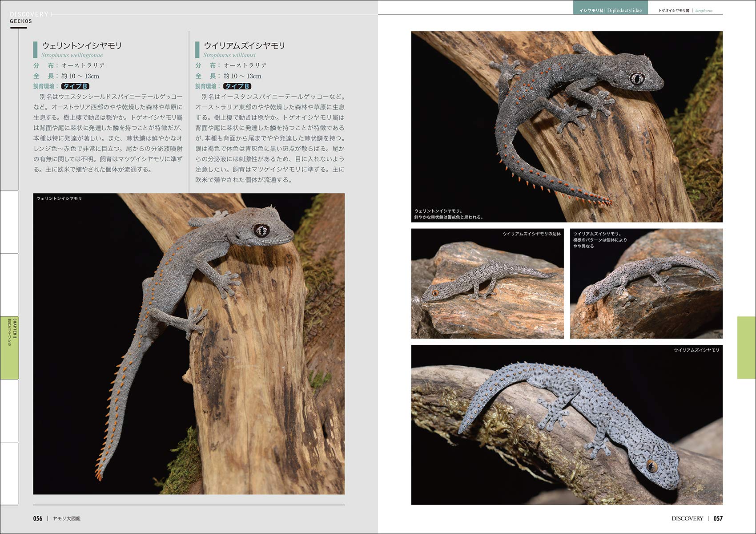Screen dimensions: 756x534
Task: Select the bottom blue-gray Williams gecko photo
Action: [x=567, y=425]
